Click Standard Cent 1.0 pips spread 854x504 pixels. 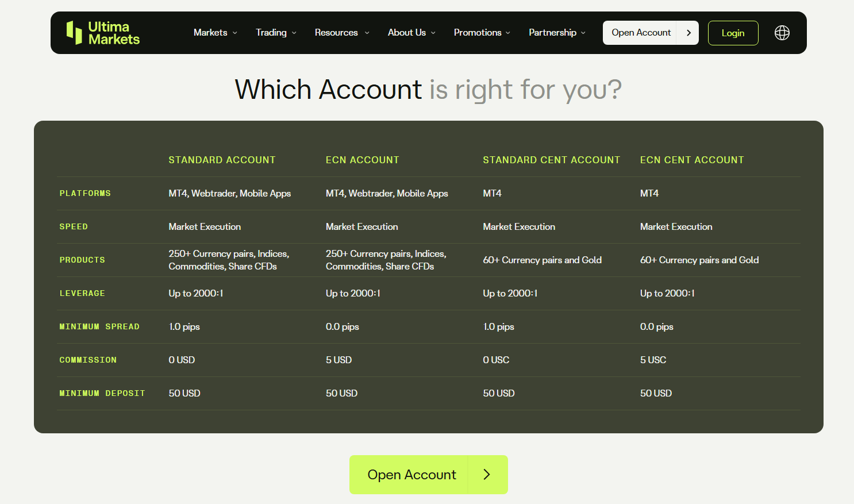point(499,326)
